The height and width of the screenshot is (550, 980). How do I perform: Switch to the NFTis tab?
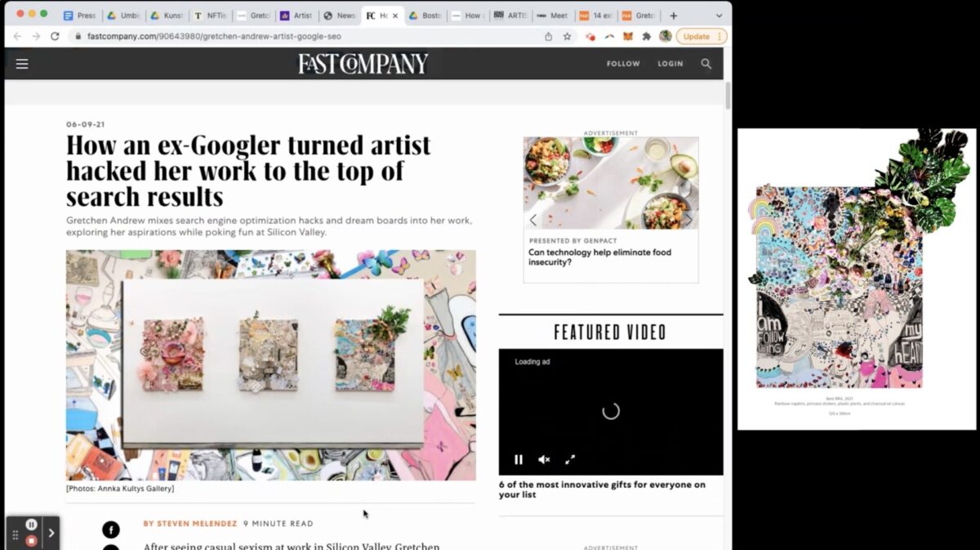pyautogui.click(x=209, y=16)
